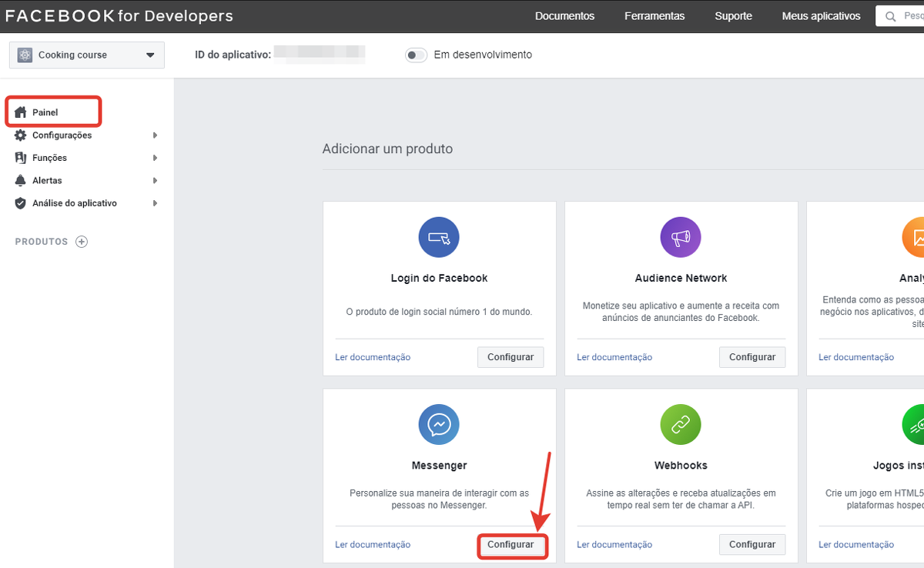
Task: Open Meus aplicativos in top navigation
Action: click(x=821, y=16)
